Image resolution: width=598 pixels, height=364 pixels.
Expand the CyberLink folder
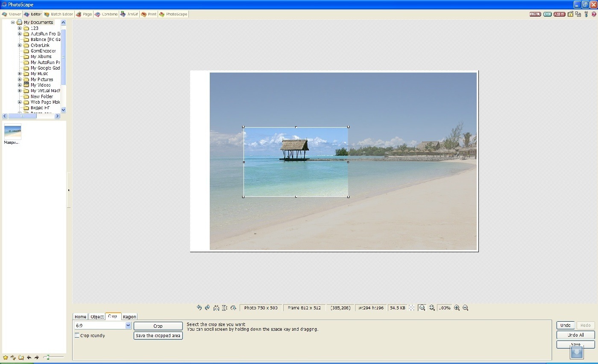click(x=20, y=45)
